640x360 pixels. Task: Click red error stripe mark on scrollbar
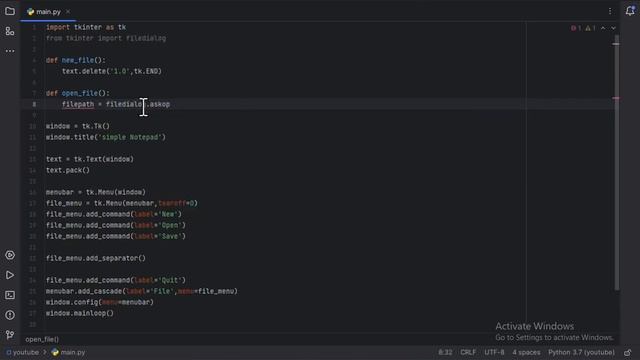click(x=616, y=98)
